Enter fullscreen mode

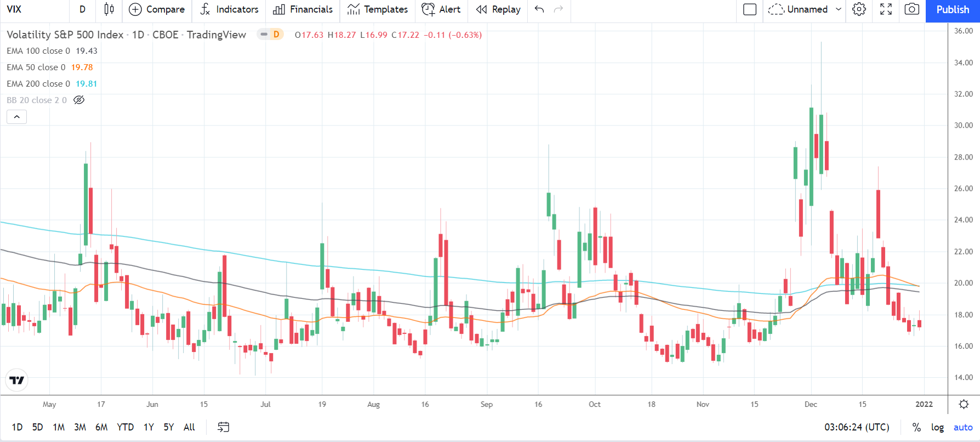tap(886, 9)
